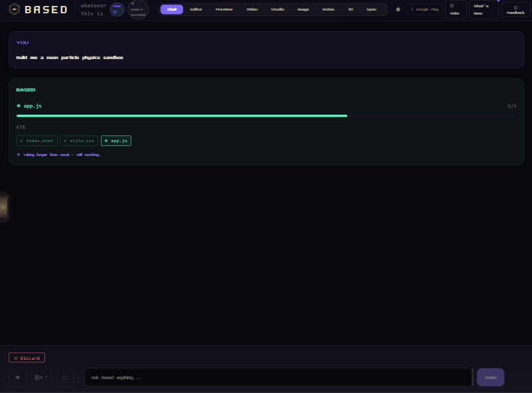This screenshot has height=393, width=532.
Task: Go to the Video tab
Action: (x=252, y=9)
